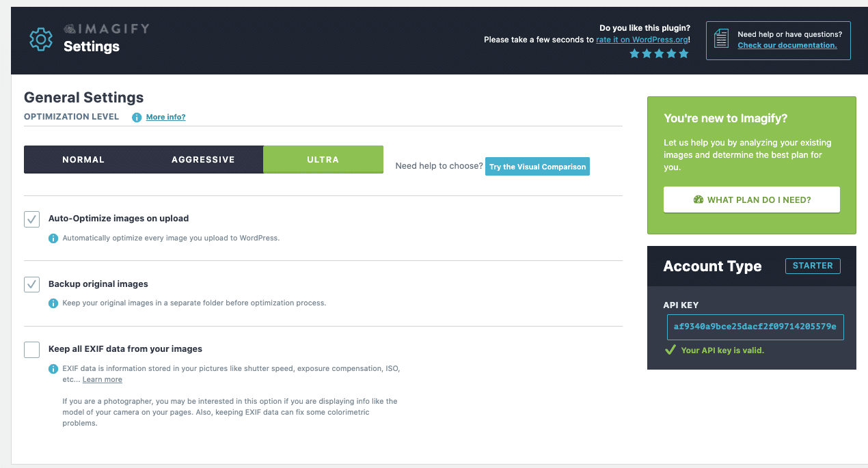Click the API KEY label

681,305
